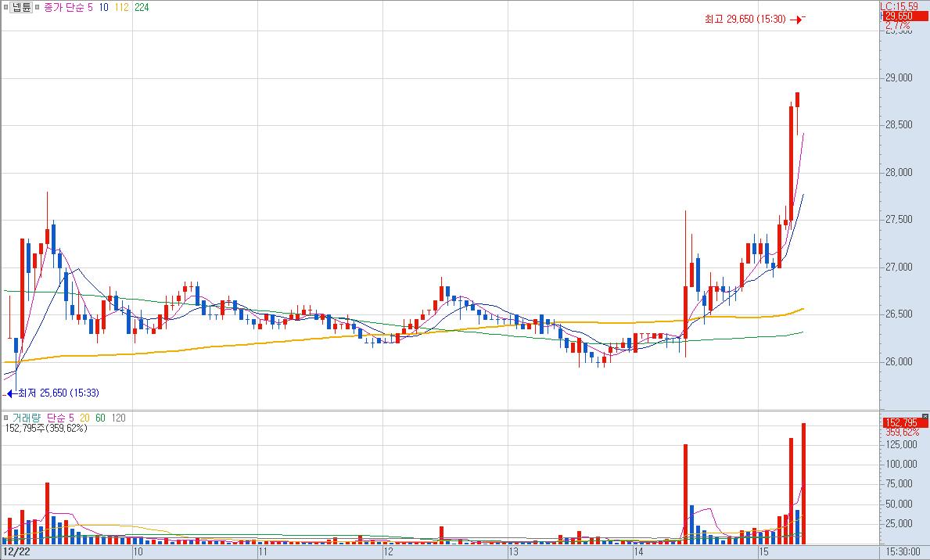Toggle the square box before 종가 단순

coord(38,8)
